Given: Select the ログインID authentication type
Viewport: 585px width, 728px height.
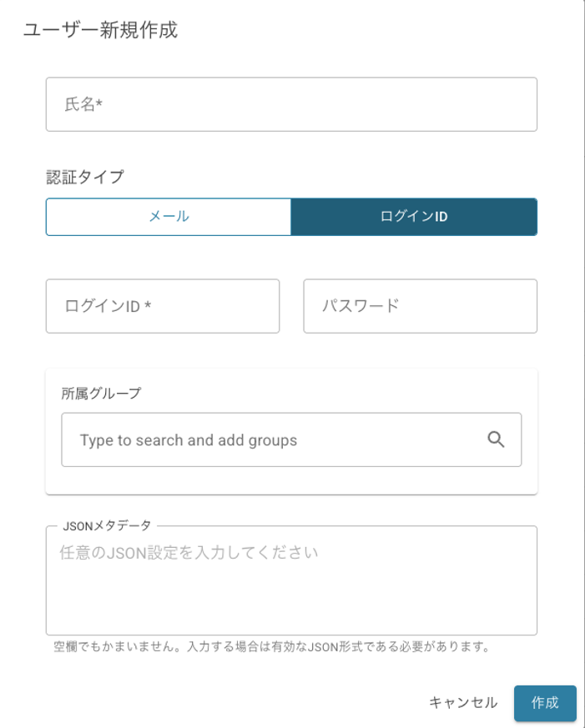Looking at the screenshot, I should pos(414,217).
